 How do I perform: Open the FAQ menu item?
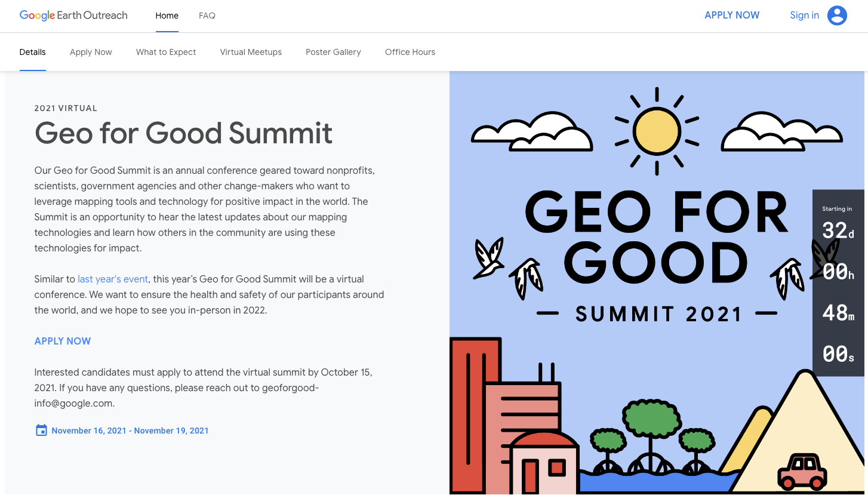tap(207, 16)
